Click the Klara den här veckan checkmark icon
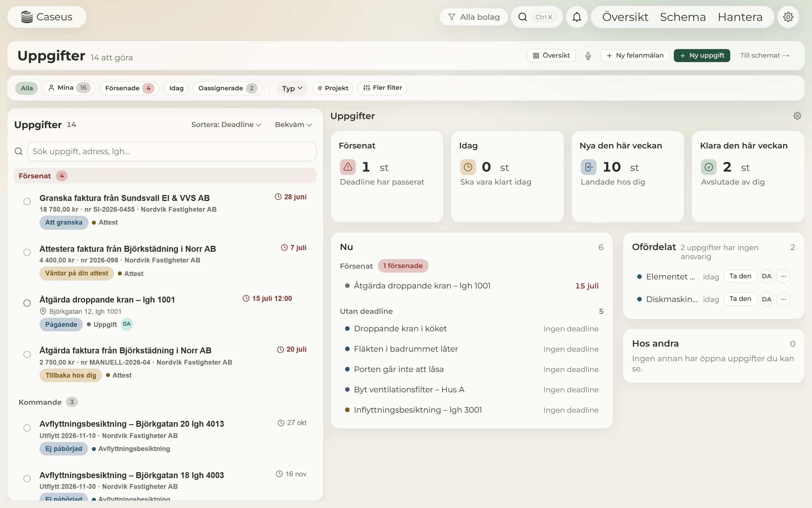Screen dimensions: 812x508 709,167
